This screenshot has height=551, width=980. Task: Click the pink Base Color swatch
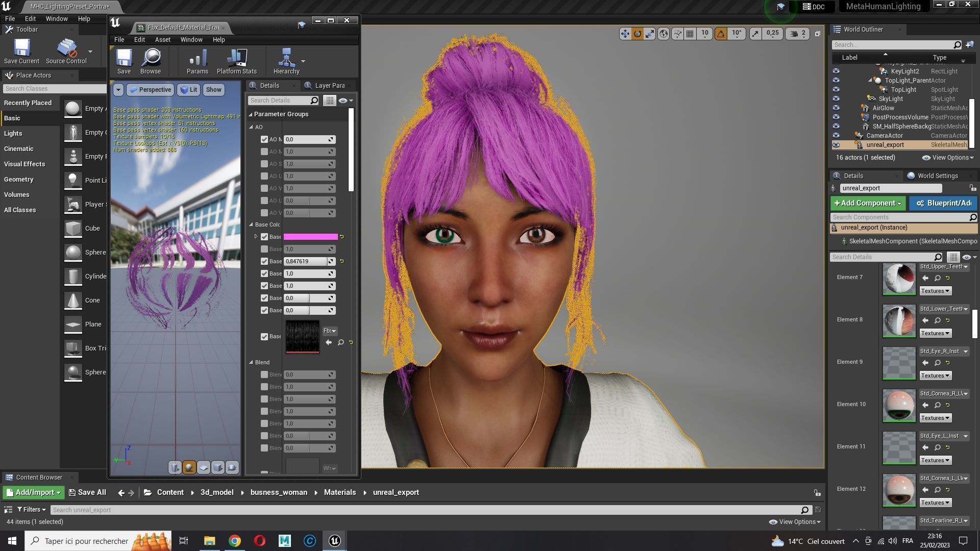click(x=310, y=237)
